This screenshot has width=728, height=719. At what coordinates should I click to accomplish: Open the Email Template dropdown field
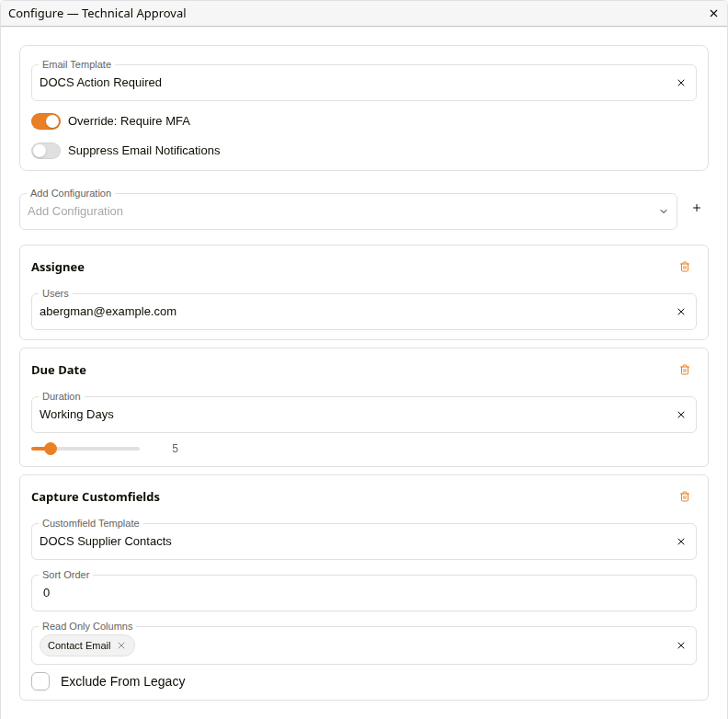click(353, 83)
